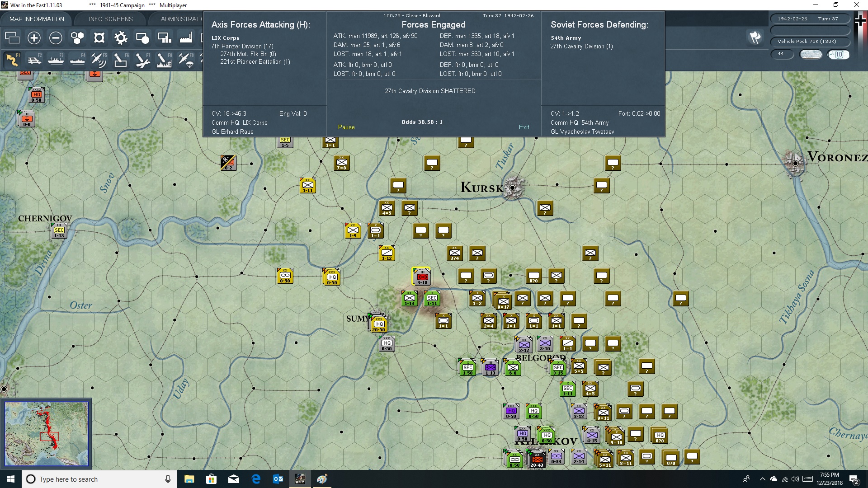Click the Voronezh city hex
This screenshot has width=868, height=488.
click(x=796, y=163)
